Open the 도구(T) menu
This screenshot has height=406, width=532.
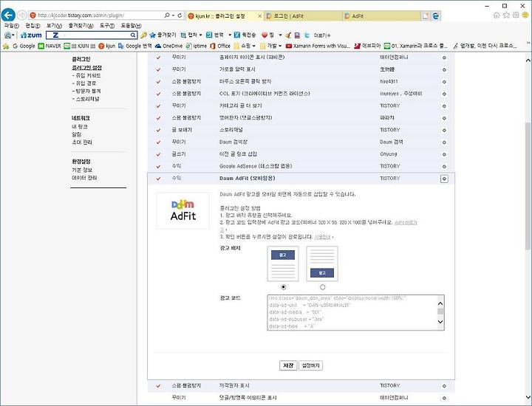tap(107, 26)
